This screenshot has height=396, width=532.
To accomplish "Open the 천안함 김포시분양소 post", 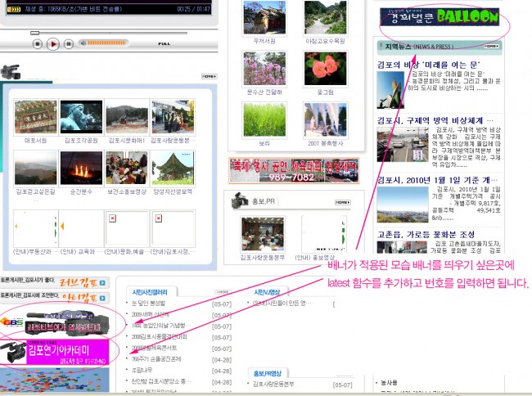I will [160, 381].
